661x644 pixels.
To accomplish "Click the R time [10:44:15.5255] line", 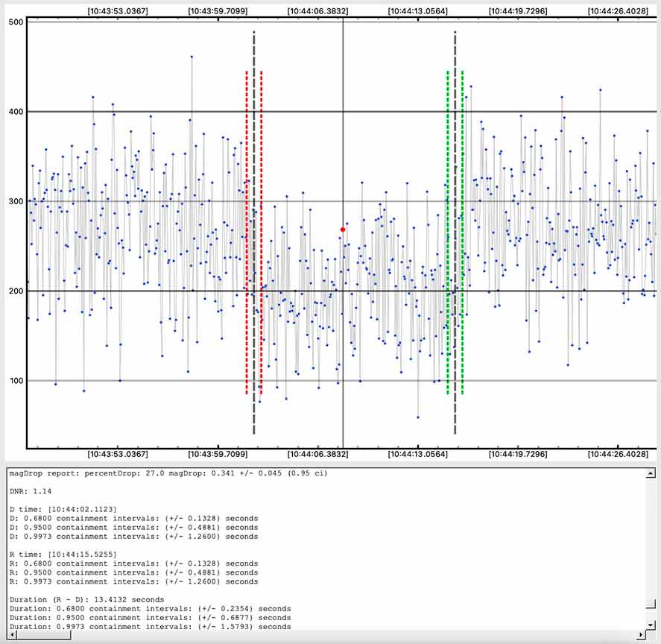I will 63,555.
